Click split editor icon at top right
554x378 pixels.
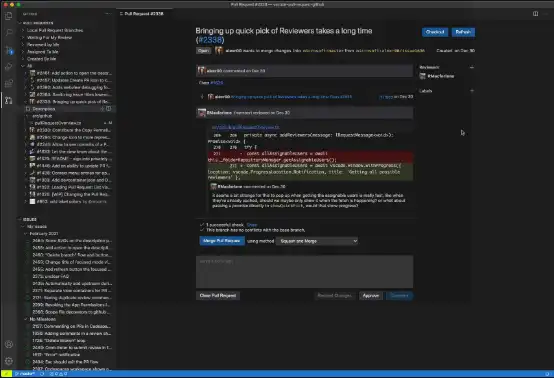click(x=535, y=14)
